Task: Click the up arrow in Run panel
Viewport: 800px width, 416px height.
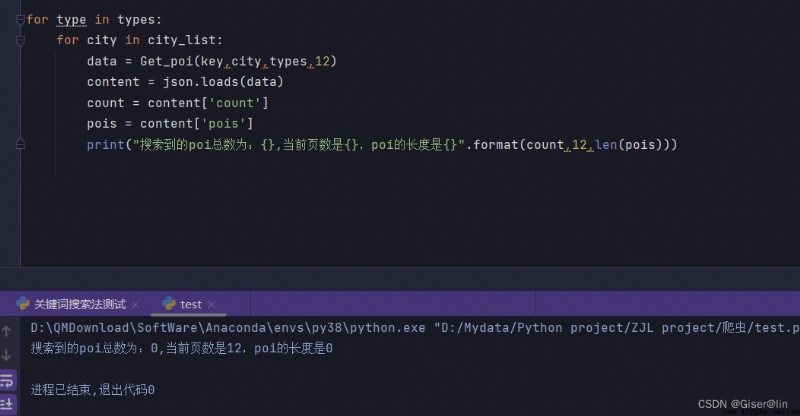Action: (x=7, y=331)
